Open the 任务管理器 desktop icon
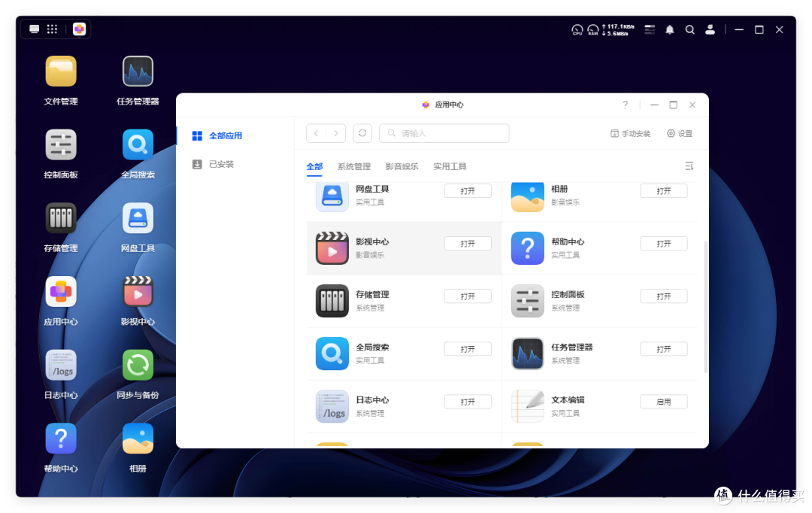Screen dimensions: 812x513 click(x=138, y=71)
